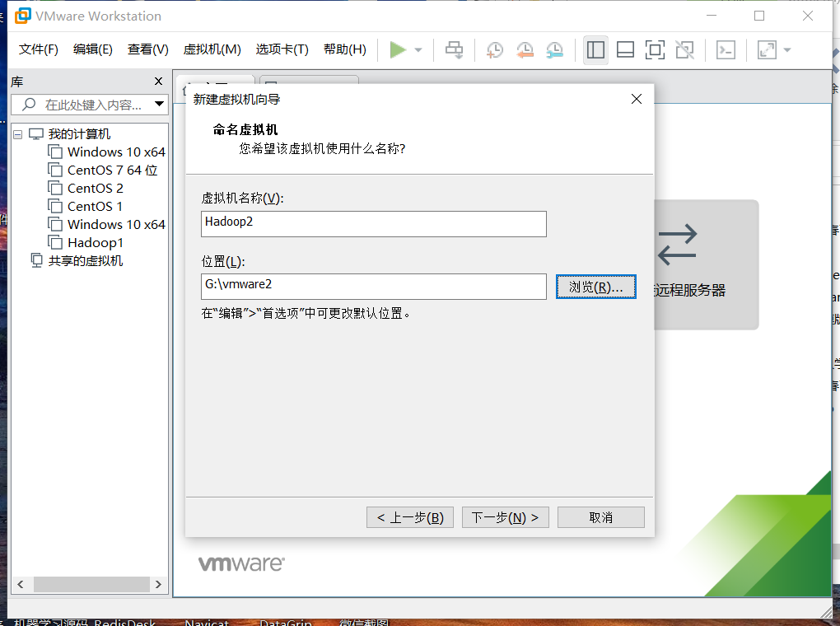The width and height of the screenshot is (840, 626).
Task: Click the 我的计算机 monitor icon
Action: (x=36, y=134)
